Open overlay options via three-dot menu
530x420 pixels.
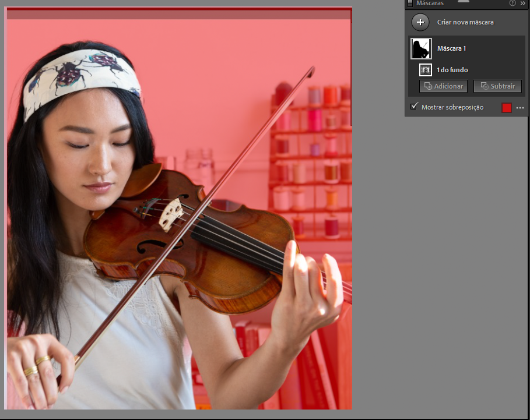pyautogui.click(x=520, y=108)
